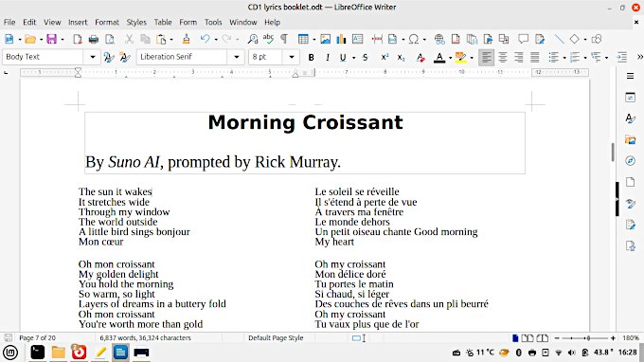Click the Page 7 of 20 status field

pyautogui.click(x=37, y=337)
